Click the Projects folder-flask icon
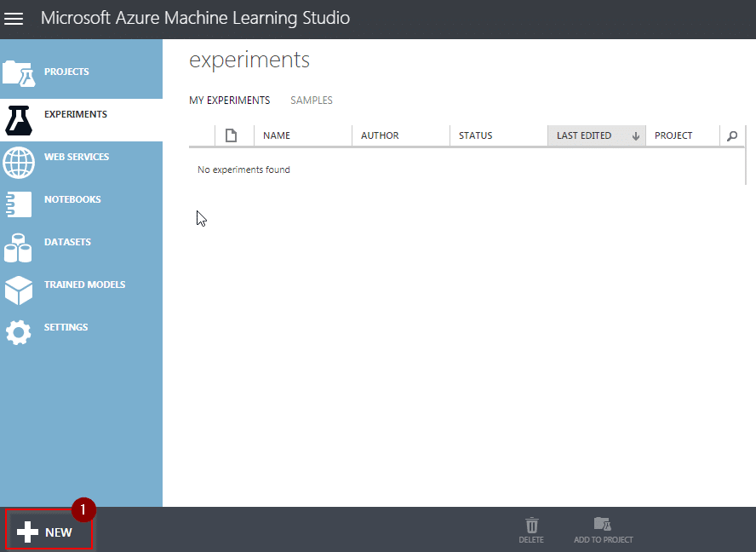756x552 pixels. coord(19,74)
